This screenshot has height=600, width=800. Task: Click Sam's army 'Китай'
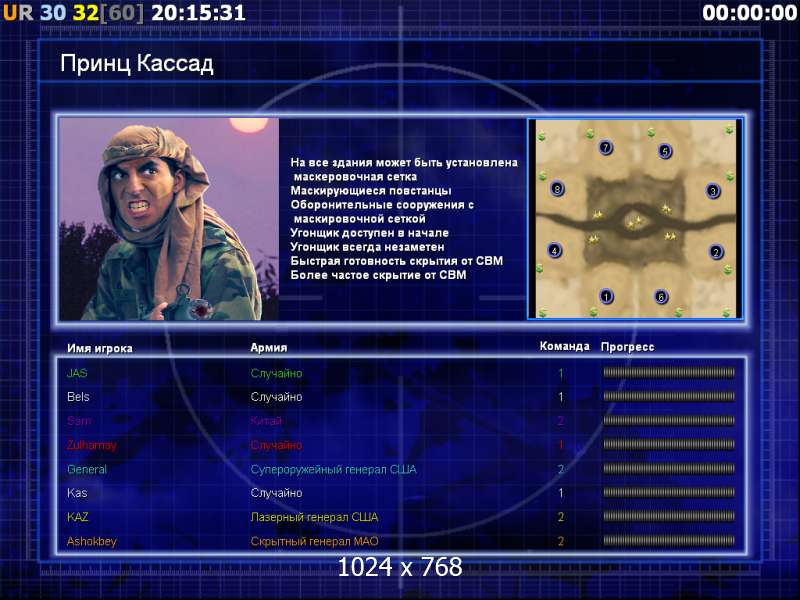[x=266, y=421]
